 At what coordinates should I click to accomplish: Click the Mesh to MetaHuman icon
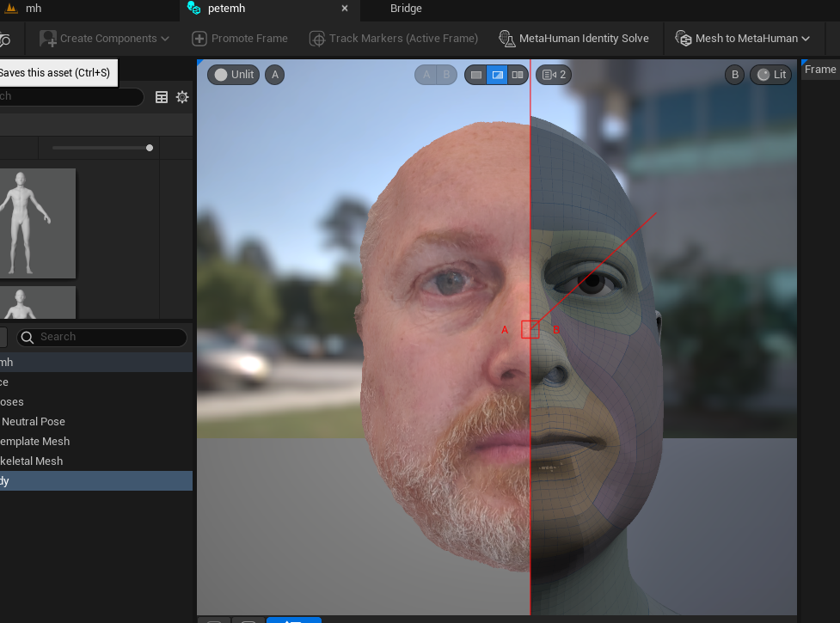click(x=683, y=39)
